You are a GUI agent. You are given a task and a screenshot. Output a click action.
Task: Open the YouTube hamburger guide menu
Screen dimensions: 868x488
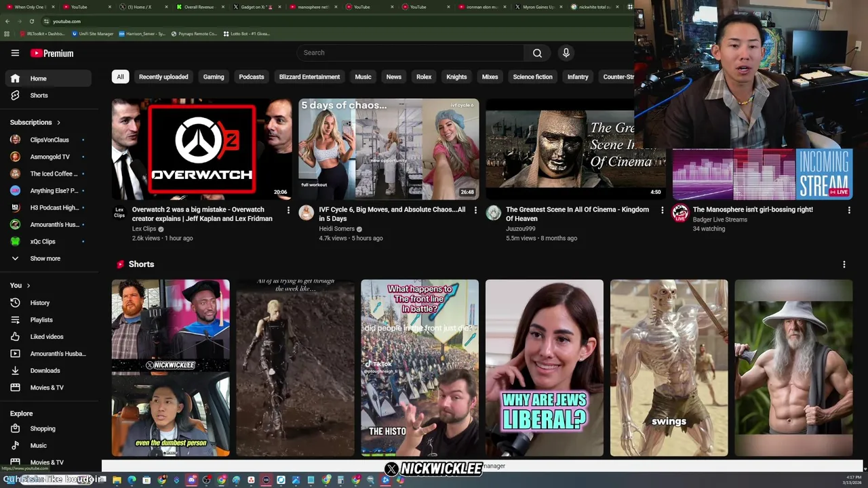[x=15, y=53]
